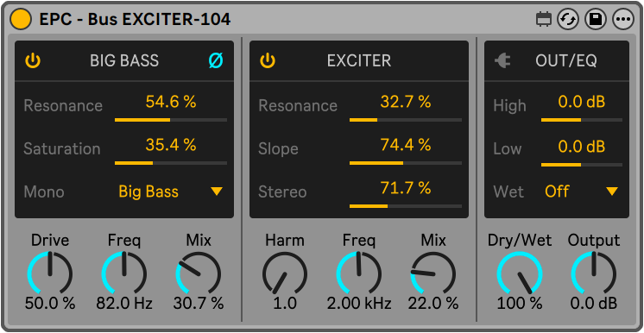Click the Drive value 50.0 %

tap(50, 304)
